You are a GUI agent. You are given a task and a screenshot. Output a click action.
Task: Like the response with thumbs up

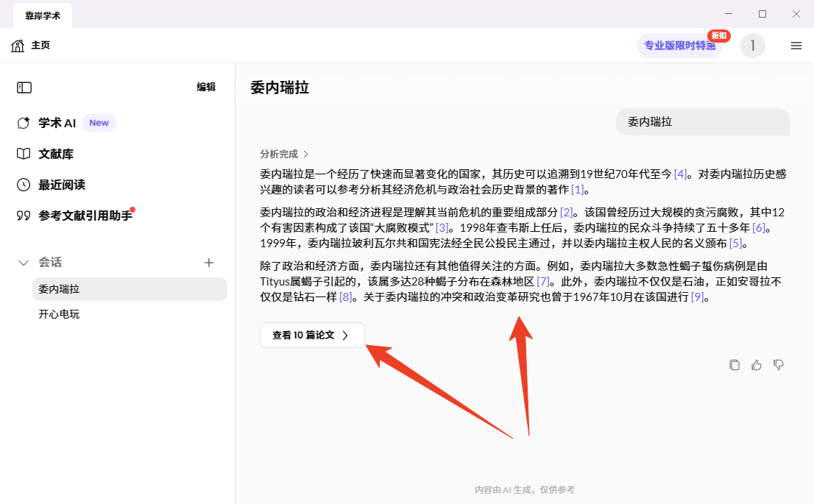pos(756,365)
